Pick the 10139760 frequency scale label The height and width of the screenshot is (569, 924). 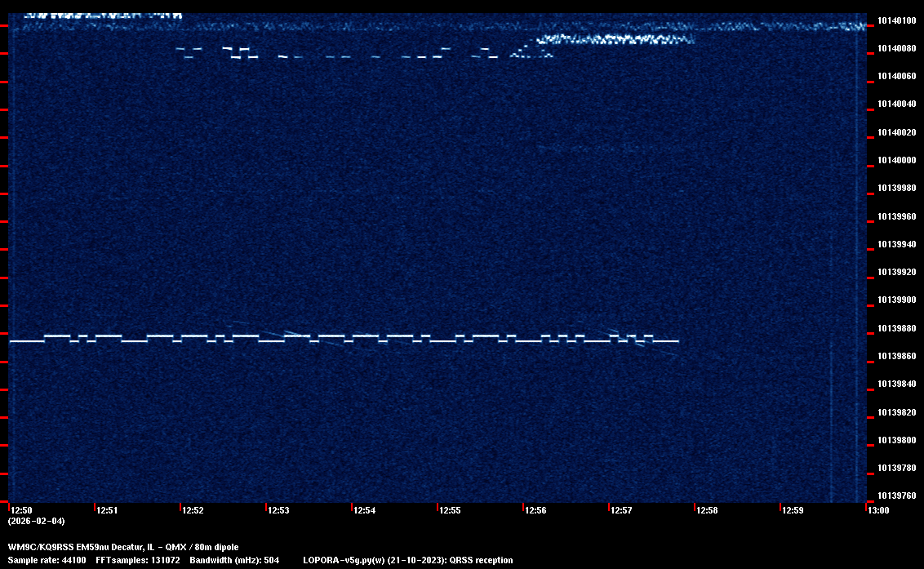(x=895, y=496)
